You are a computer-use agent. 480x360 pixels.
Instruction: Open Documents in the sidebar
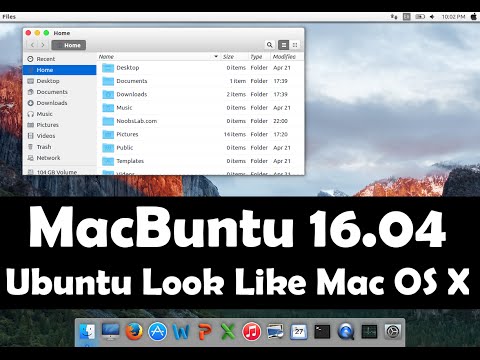(59, 92)
